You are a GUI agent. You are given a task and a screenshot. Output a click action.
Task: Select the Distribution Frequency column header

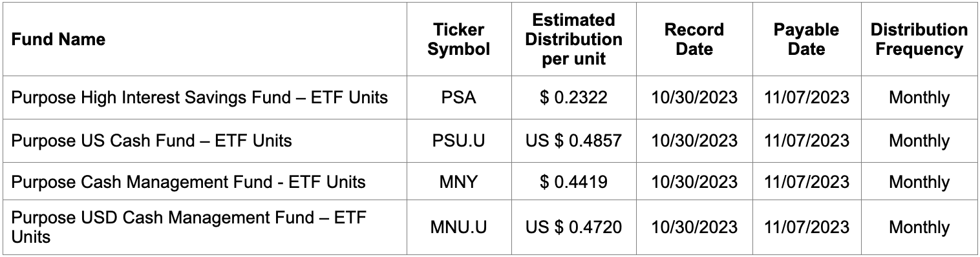point(919,39)
